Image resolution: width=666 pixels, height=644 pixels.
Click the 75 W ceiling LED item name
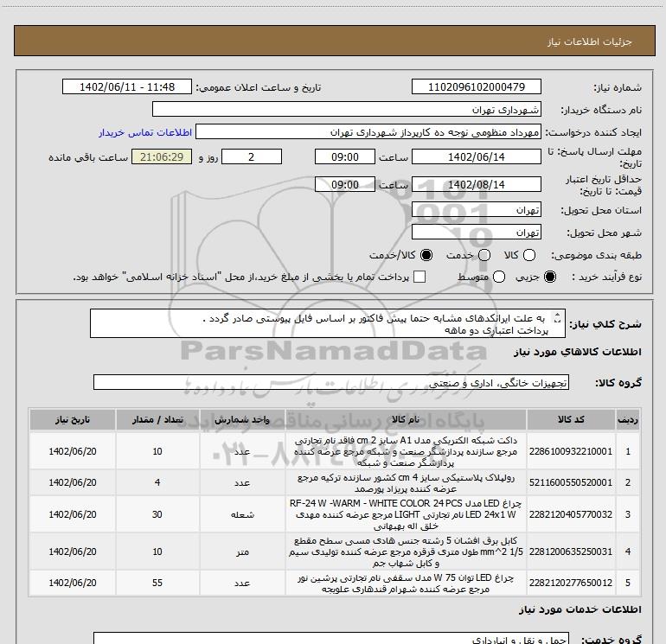click(406, 583)
